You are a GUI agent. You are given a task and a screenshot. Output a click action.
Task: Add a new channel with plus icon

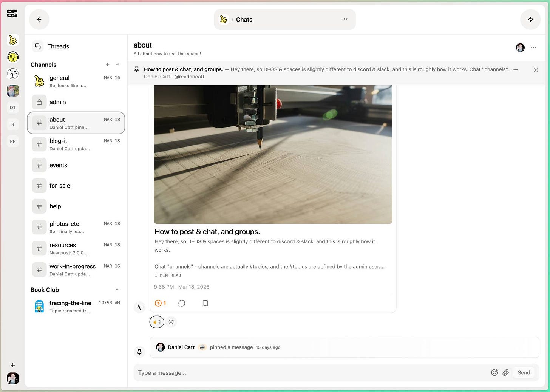pyautogui.click(x=108, y=65)
